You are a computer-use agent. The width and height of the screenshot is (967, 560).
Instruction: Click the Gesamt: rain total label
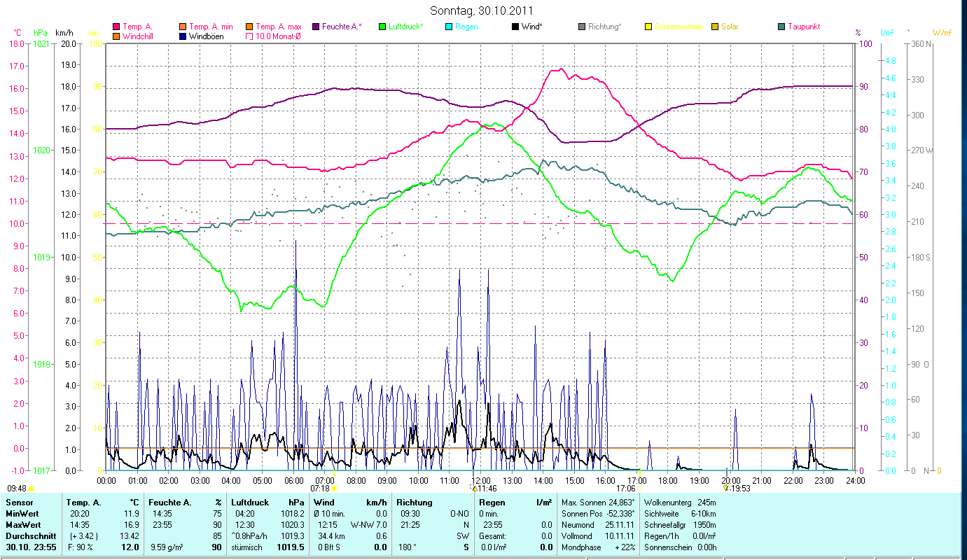click(x=493, y=536)
